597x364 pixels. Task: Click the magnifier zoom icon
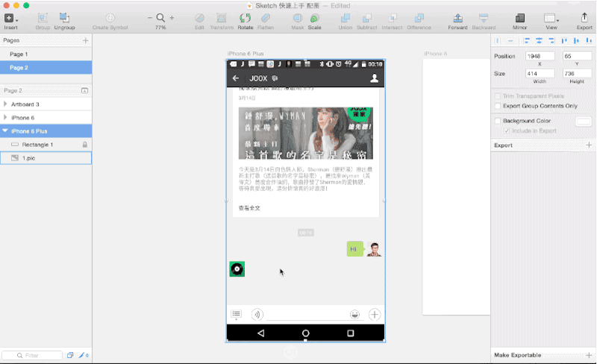coord(160,17)
